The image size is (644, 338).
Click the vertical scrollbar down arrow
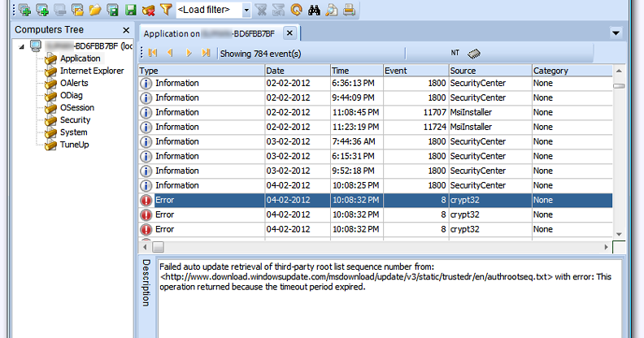coord(619,235)
